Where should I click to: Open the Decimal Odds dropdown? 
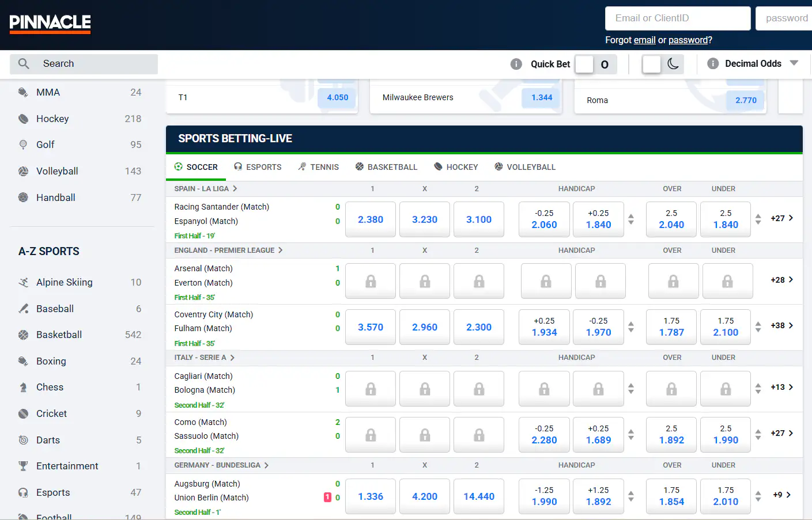[x=794, y=63]
